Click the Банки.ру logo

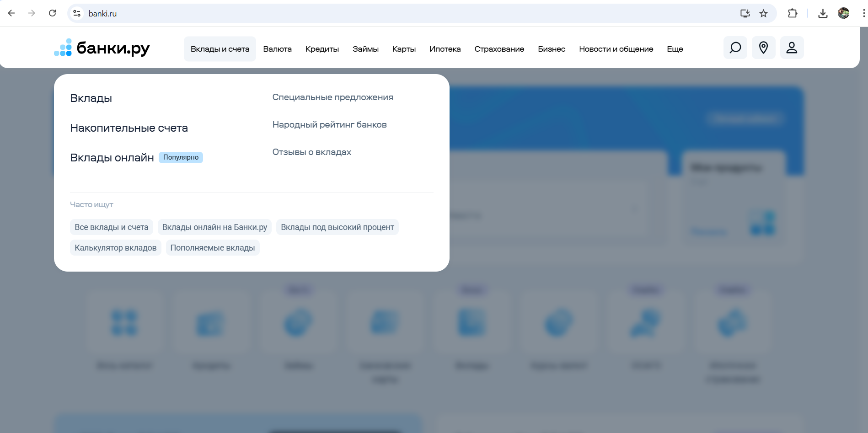point(102,48)
